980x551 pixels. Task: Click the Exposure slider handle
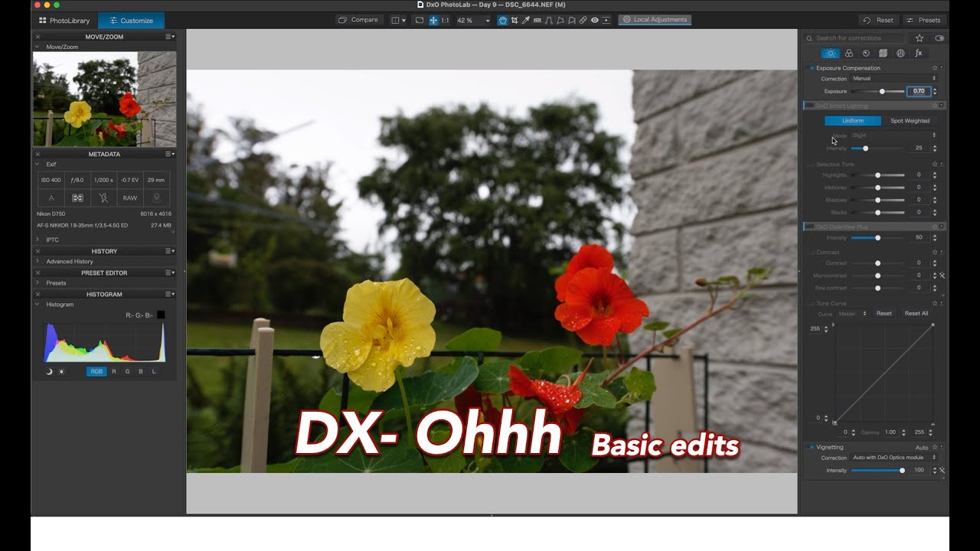[x=882, y=91]
